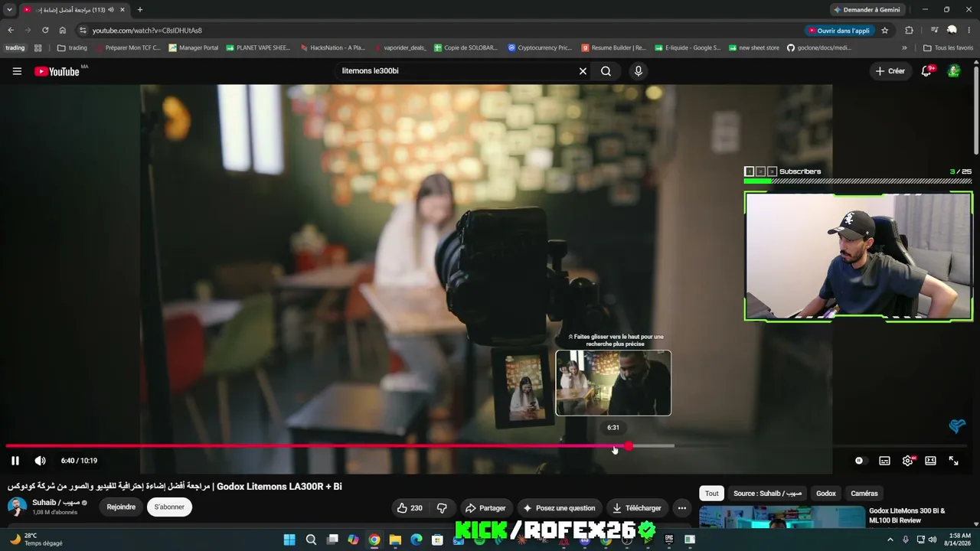Screen dimensions: 980x551
Task: Open a new browser tab
Action: coord(140,10)
